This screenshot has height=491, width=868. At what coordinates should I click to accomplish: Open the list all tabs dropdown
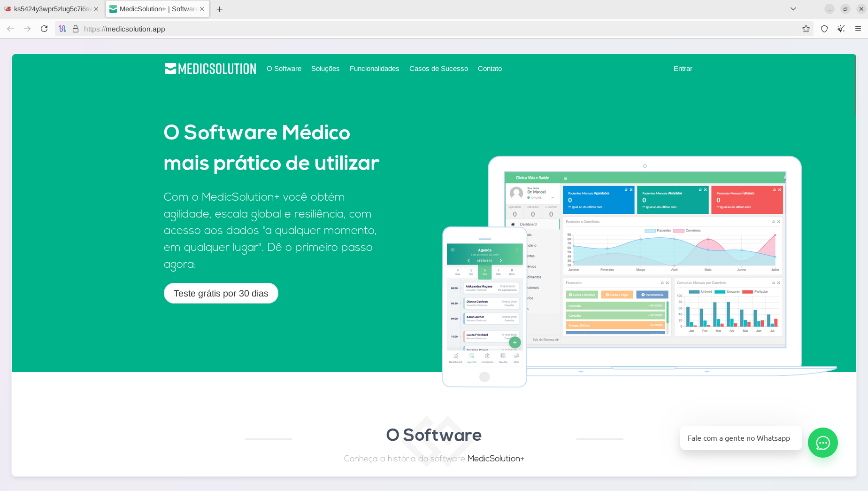[x=793, y=9]
